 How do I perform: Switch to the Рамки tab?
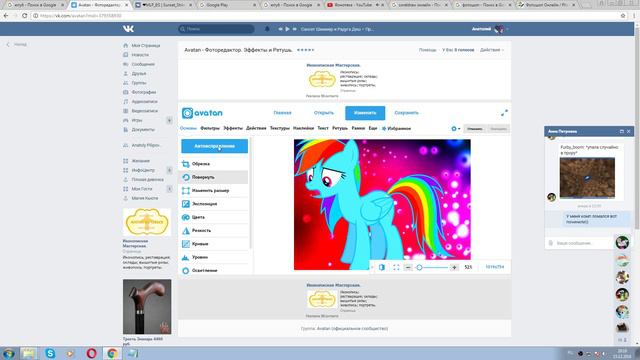(358, 128)
